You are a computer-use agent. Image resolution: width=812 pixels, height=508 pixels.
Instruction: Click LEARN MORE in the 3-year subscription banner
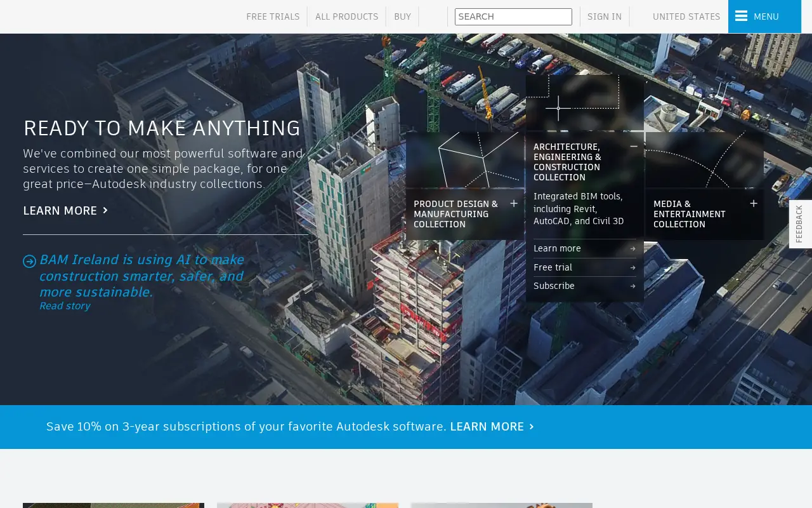487,427
